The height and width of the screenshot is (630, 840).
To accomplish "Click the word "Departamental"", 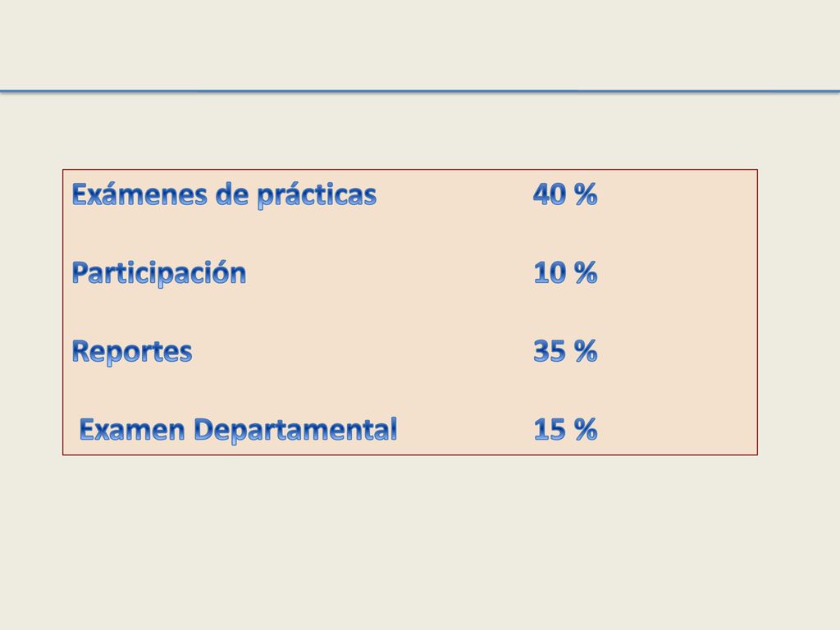I will [x=295, y=430].
